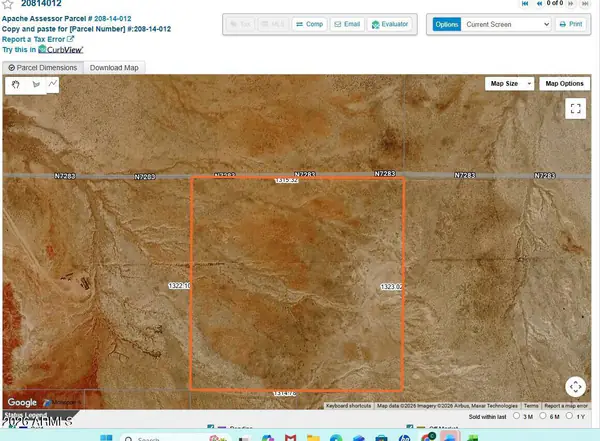Open Microsoft Edge from the taskbar
This screenshot has height=441, width=600.
click(336, 438)
